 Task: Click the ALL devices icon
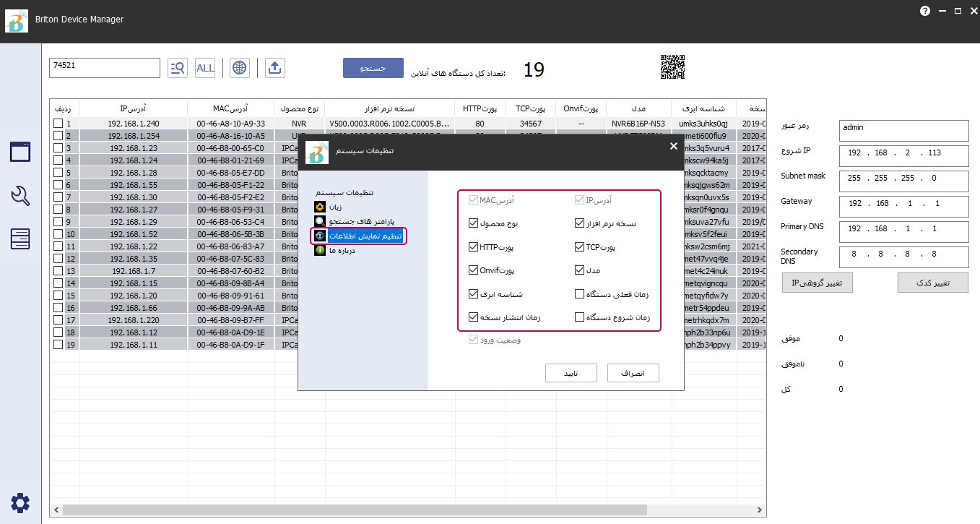click(x=205, y=68)
